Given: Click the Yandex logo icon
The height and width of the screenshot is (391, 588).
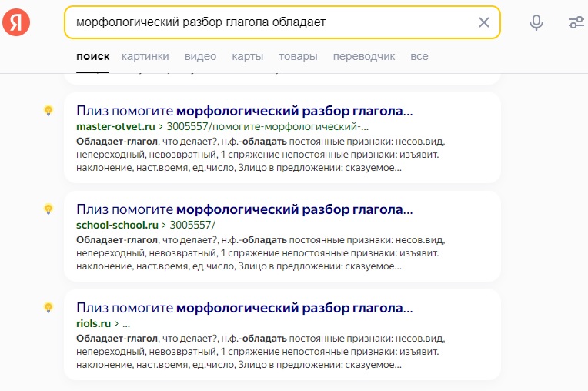Looking at the screenshot, I should point(16,22).
